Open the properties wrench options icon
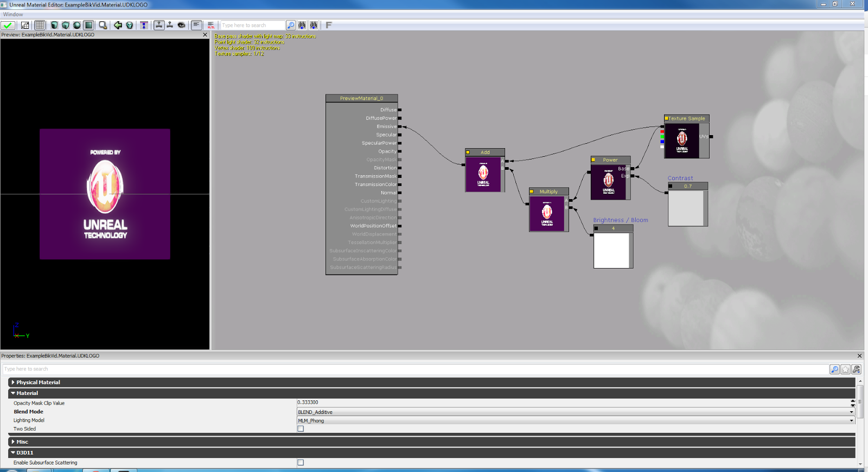 (x=857, y=369)
